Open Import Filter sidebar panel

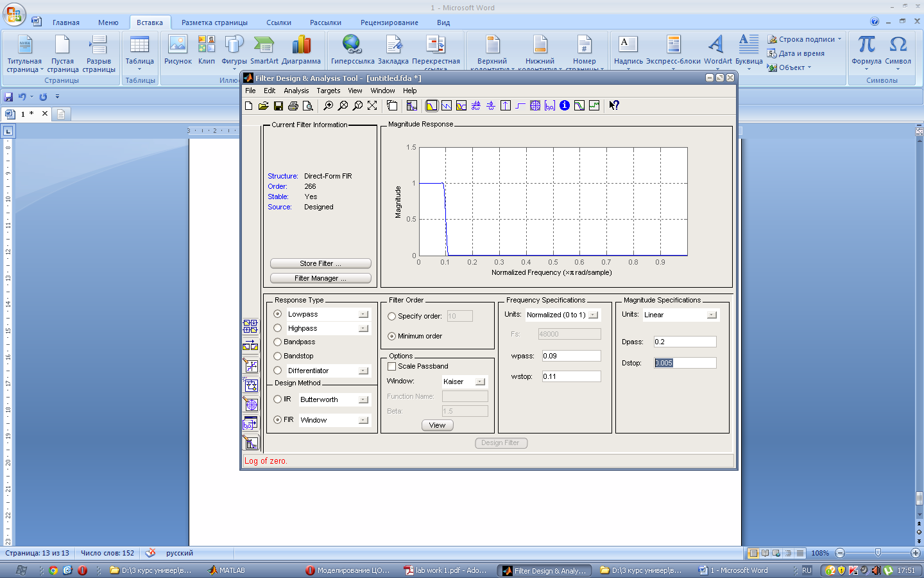(x=250, y=423)
